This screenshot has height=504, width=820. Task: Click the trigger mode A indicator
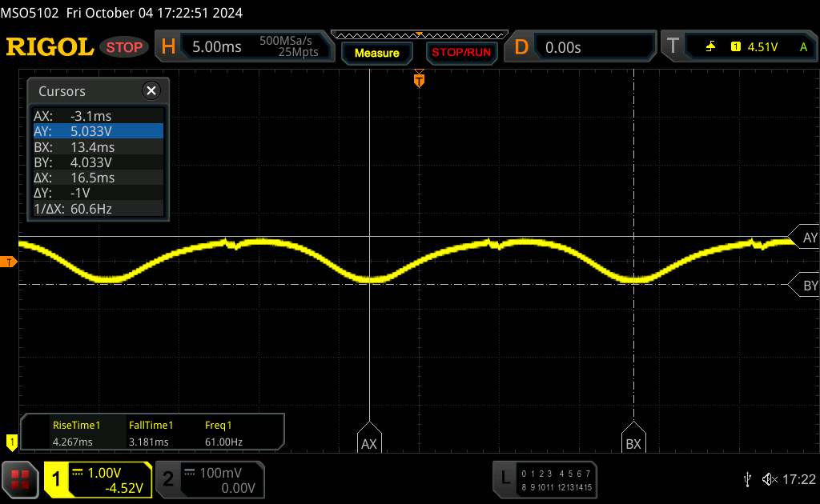pyautogui.click(x=803, y=47)
